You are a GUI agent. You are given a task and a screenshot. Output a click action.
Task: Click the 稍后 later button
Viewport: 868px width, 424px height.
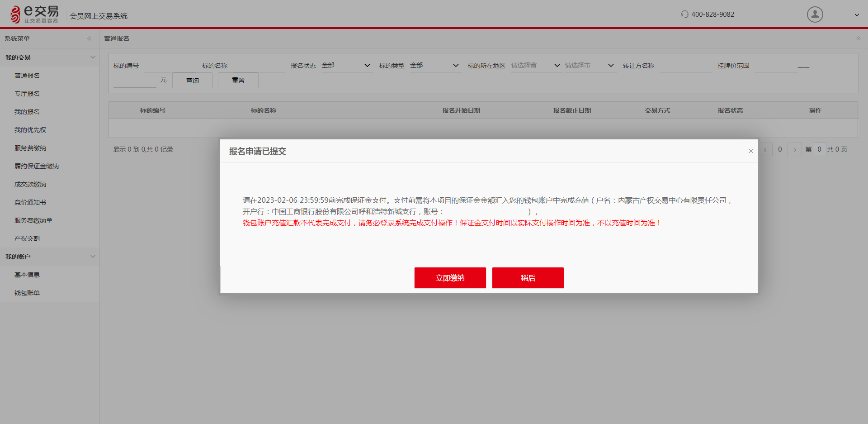pos(528,278)
